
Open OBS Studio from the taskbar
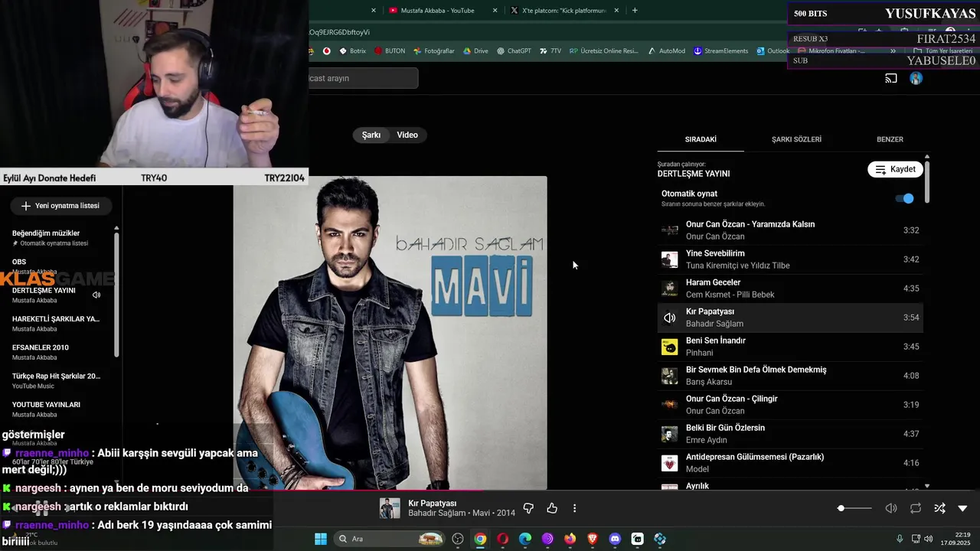click(458, 539)
